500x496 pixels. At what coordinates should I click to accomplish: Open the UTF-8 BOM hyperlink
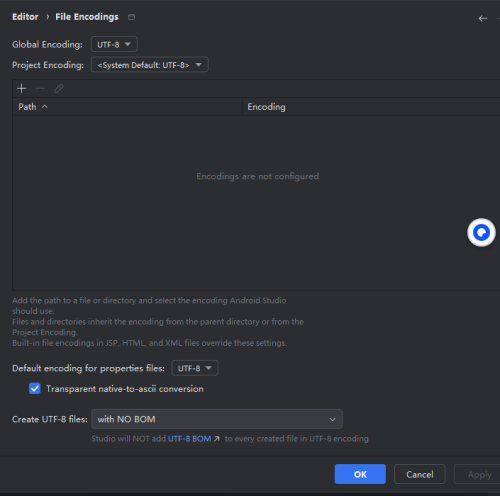[189, 439]
